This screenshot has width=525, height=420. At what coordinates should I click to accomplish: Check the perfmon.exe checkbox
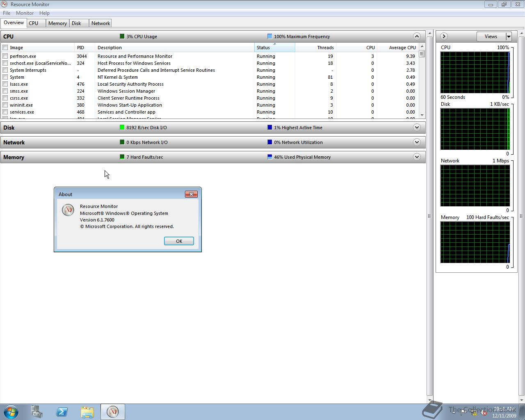coord(5,56)
